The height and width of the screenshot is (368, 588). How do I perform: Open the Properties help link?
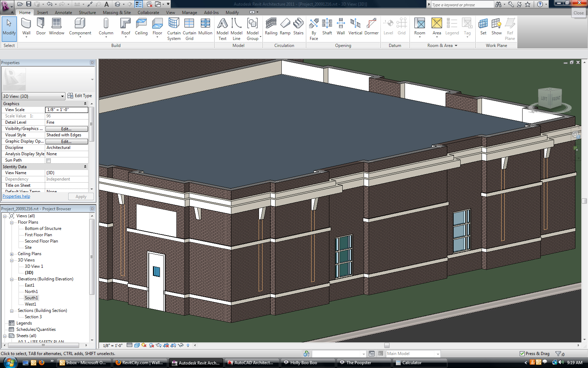pyautogui.click(x=16, y=196)
